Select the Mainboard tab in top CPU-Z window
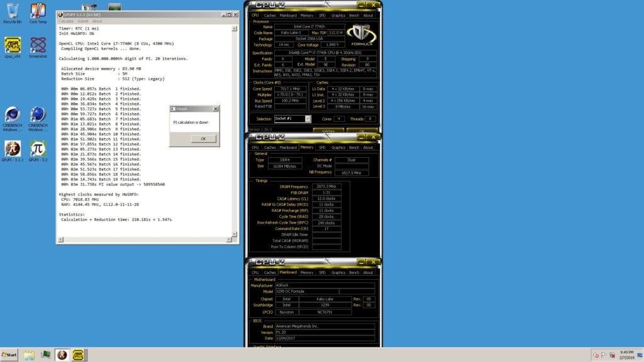644x362 pixels. pyautogui.click(x=288, y=16)
